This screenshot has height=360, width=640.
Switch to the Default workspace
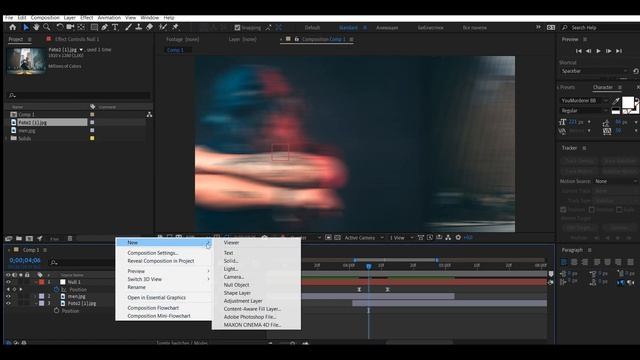312,28
